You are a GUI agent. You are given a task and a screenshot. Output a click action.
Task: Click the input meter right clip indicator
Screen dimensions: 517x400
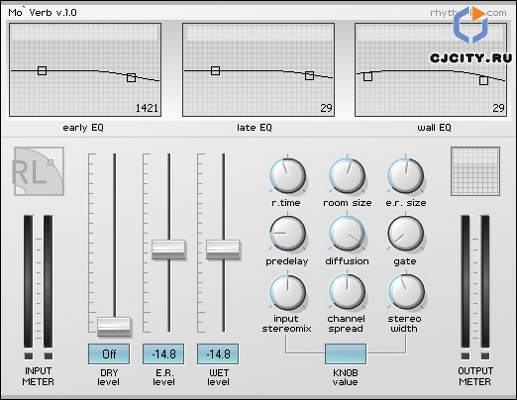coord(48,356)
